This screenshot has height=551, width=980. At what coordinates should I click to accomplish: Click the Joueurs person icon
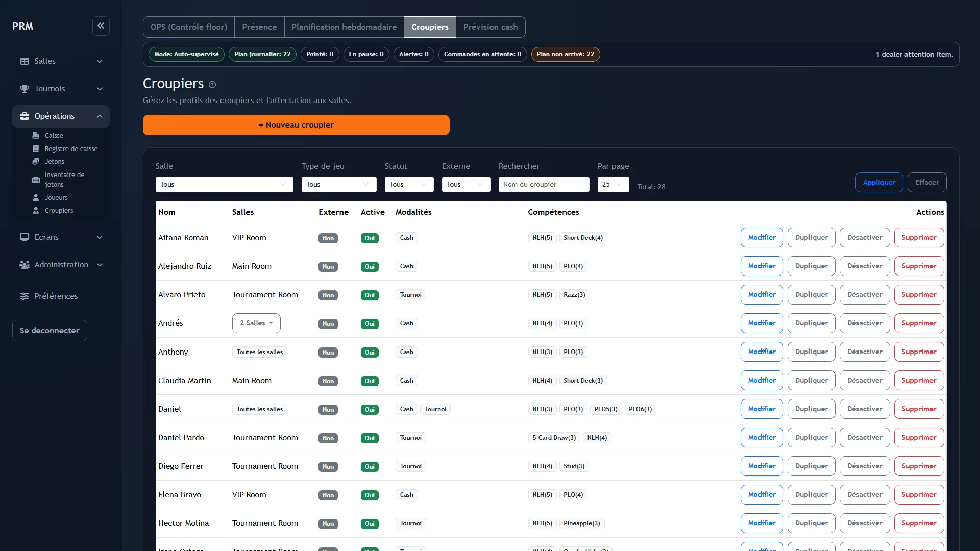36,197
